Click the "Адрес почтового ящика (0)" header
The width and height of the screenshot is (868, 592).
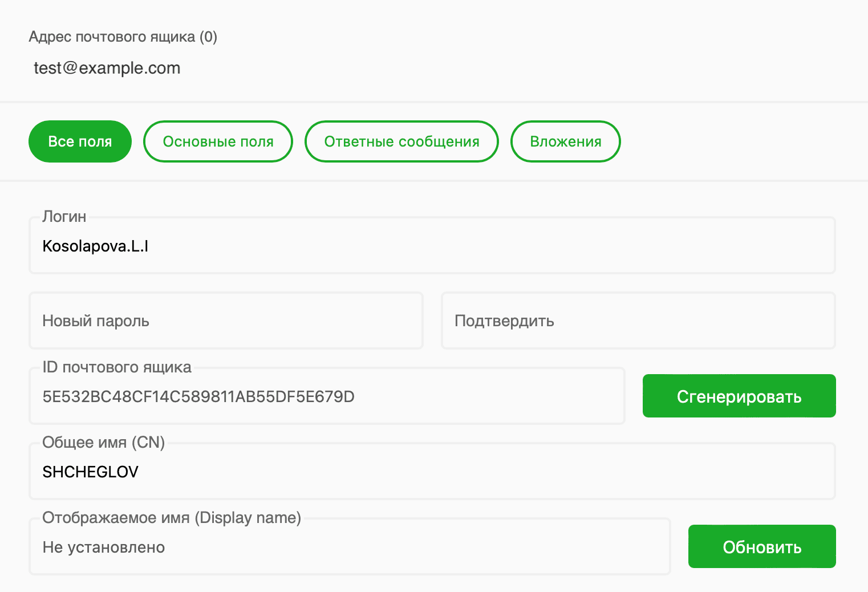pos(123,37)
